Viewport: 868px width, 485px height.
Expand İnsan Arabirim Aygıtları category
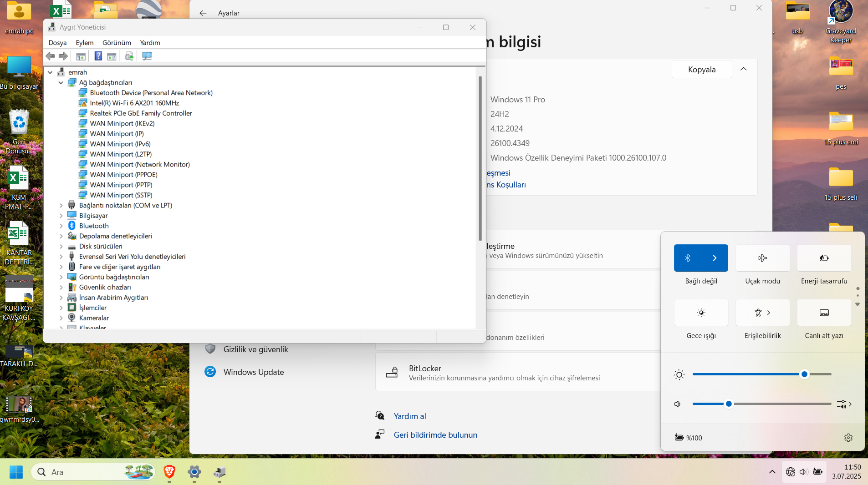click(61, 298)
